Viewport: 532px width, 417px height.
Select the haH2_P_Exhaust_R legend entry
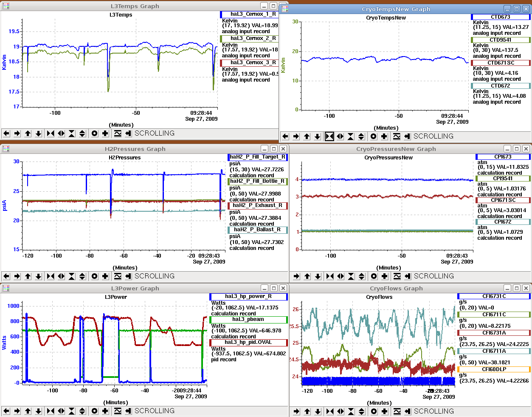click(x=258, y=206)
